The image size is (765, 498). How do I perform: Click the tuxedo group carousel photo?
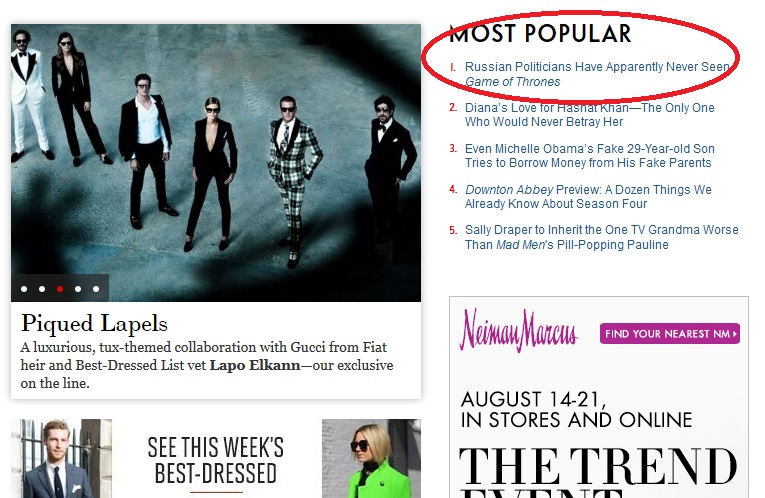(216, 162)
